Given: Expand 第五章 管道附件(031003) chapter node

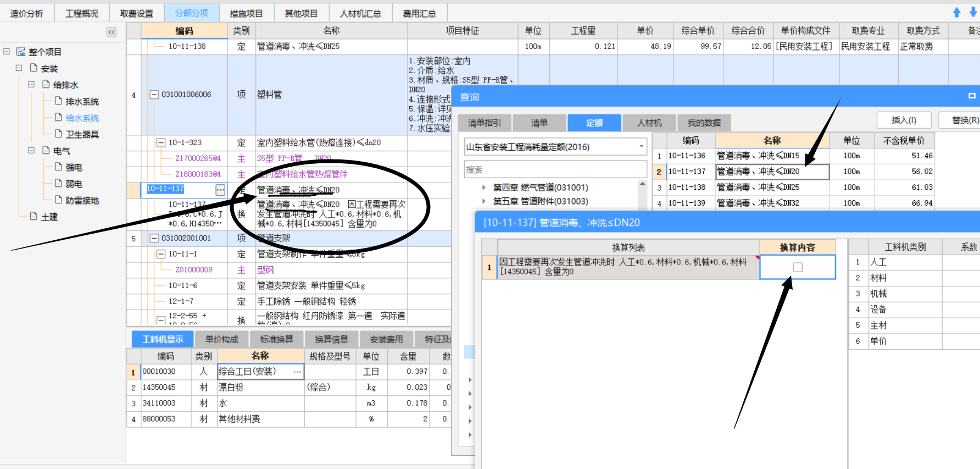Looking at the screenshot, I should (484, 201).
